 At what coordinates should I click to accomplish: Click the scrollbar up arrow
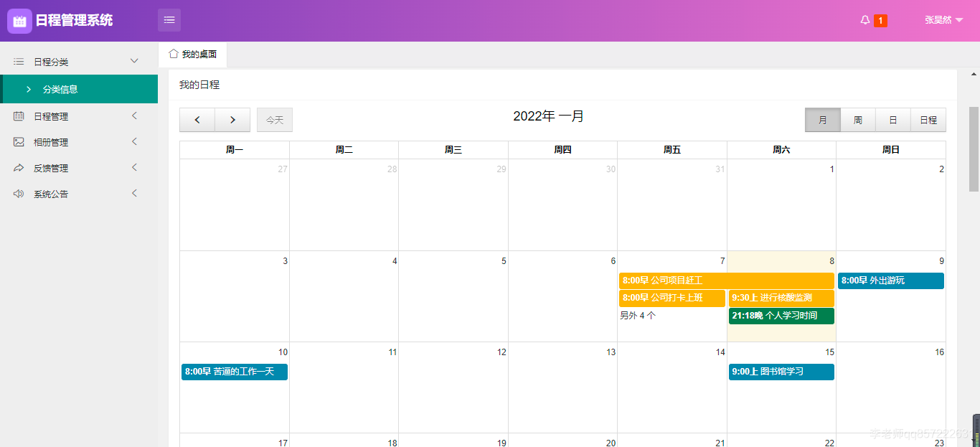pyautogui.click(x=974, y=74)
